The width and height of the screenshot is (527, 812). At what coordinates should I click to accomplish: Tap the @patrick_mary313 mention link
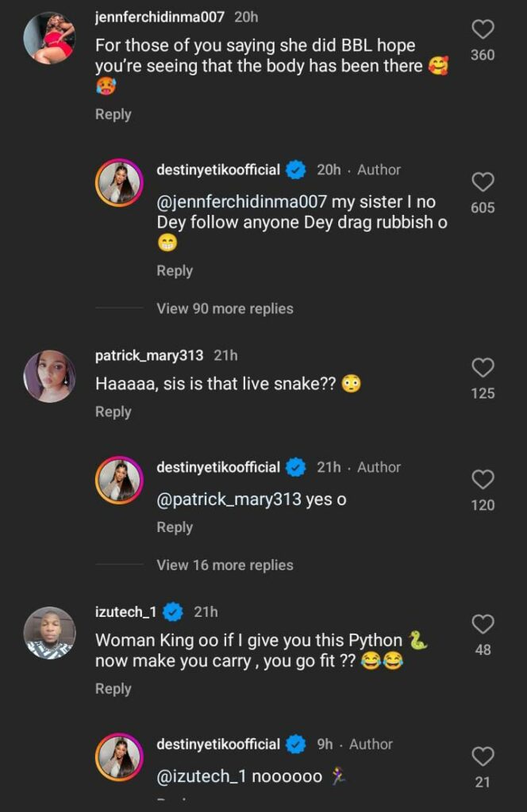229,500
